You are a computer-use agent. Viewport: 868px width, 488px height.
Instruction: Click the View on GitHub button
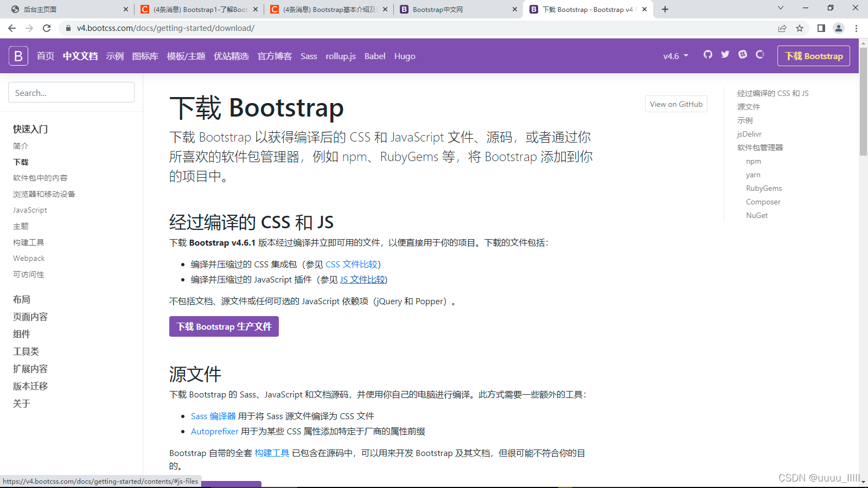tap(676, 104)
